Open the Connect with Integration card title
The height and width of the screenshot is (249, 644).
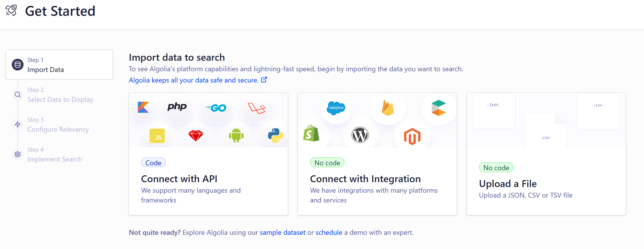[x=365, y=179]
